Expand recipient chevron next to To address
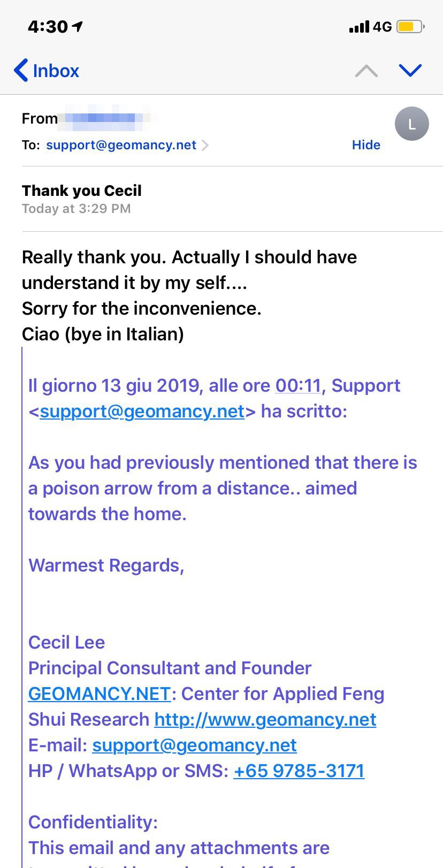This screenshot has width=443, height=868. point(205,145)
